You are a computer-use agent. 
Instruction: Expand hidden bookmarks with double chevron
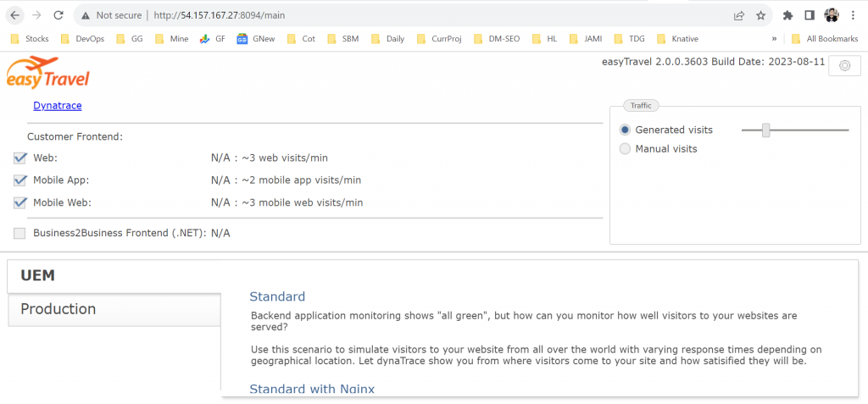774,38
